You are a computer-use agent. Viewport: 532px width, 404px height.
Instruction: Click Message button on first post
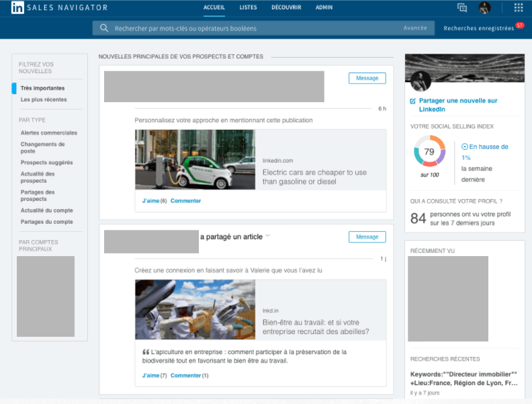point(367,78)
